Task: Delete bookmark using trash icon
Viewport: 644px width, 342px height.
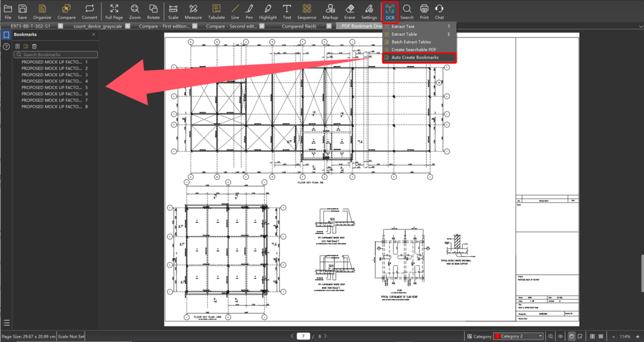Action: click(x=35, y=46)
